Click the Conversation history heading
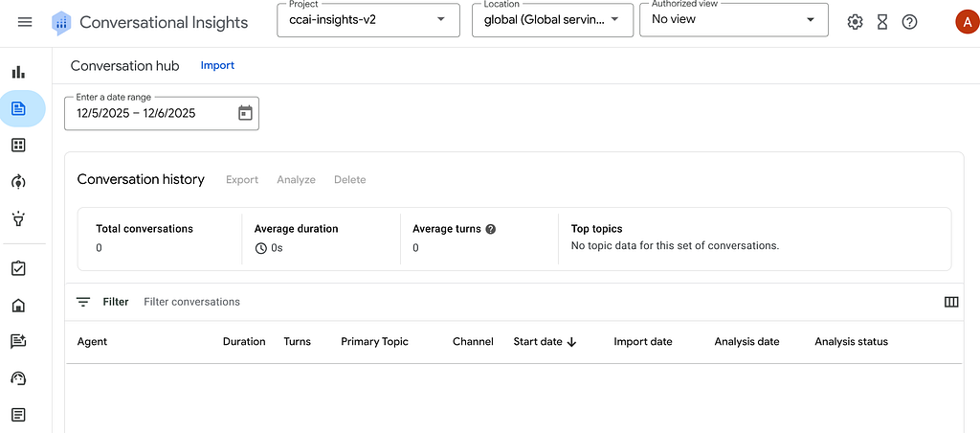Screen dimensions: 980x433 pos(141,179)
